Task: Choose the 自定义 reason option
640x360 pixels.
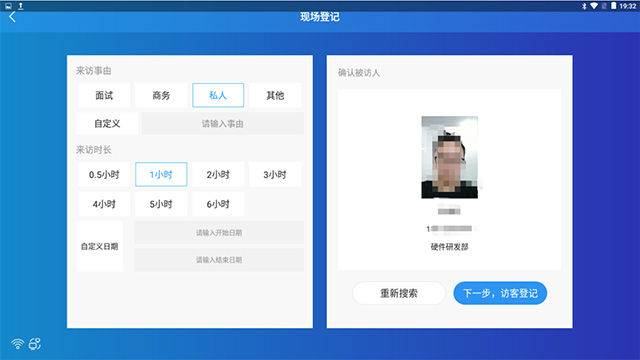Action: click(107, 123)
